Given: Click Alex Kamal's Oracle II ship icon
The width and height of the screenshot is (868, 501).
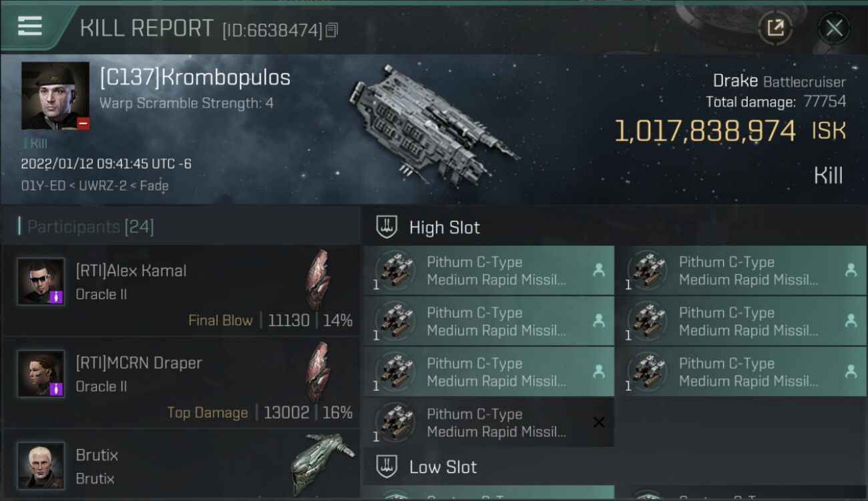Looking at the screenshot, I should [x=318, y=281].
